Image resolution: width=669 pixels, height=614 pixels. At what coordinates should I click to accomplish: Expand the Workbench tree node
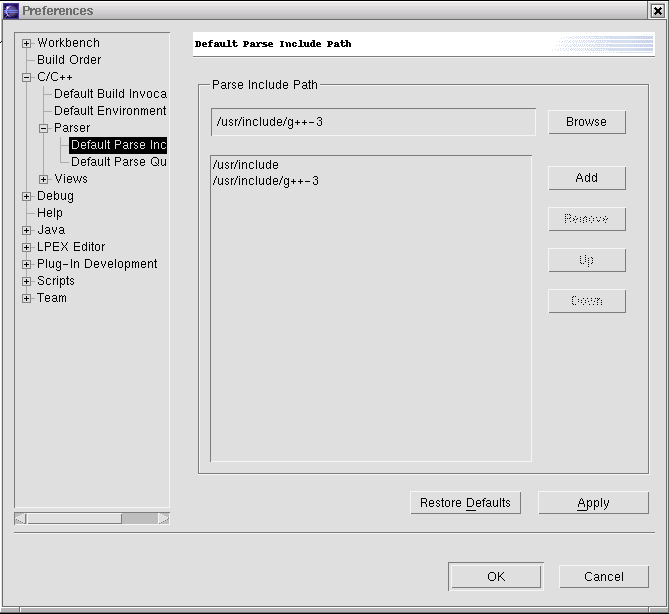[27, 43]
